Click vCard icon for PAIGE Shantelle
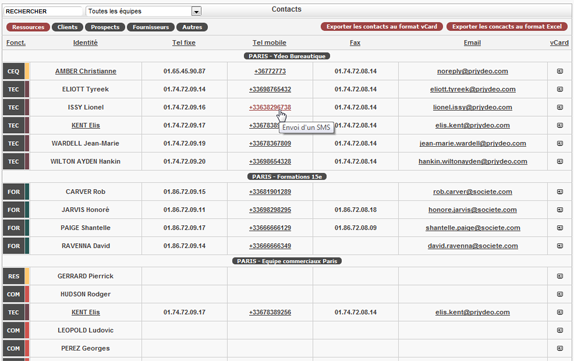 pos(560,228)
